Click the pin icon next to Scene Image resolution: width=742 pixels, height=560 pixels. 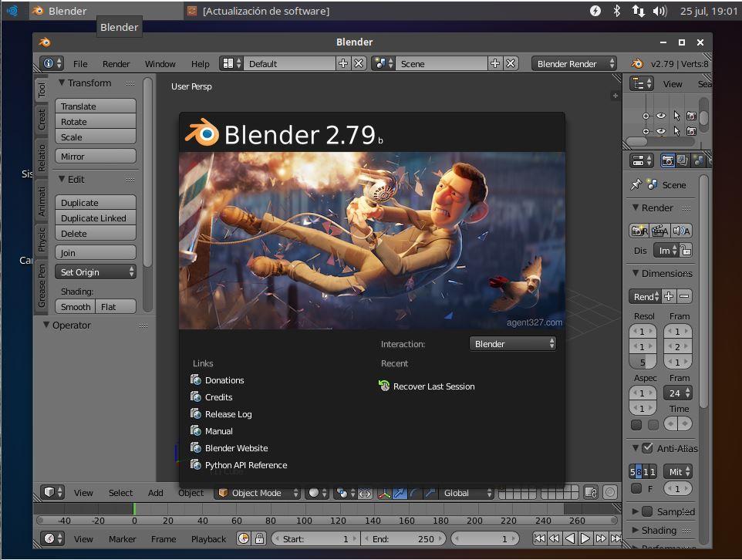click(x=635, y=184)
